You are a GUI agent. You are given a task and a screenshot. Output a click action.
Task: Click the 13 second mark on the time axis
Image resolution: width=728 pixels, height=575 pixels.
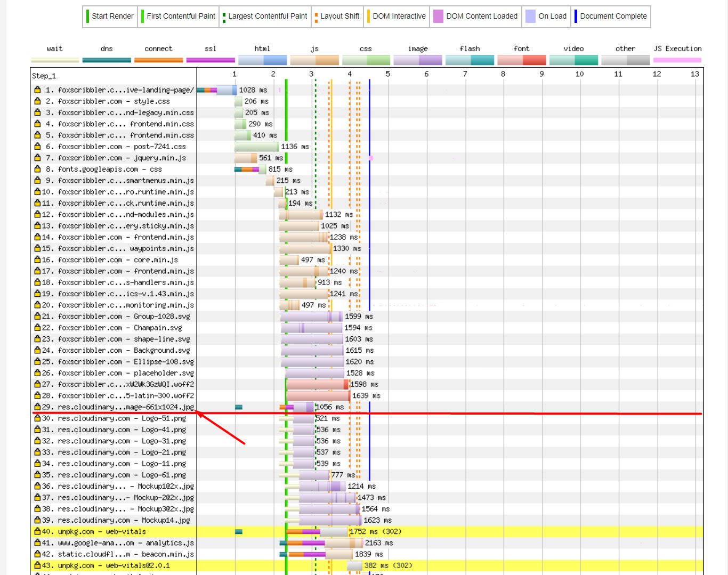click(694, 74)
